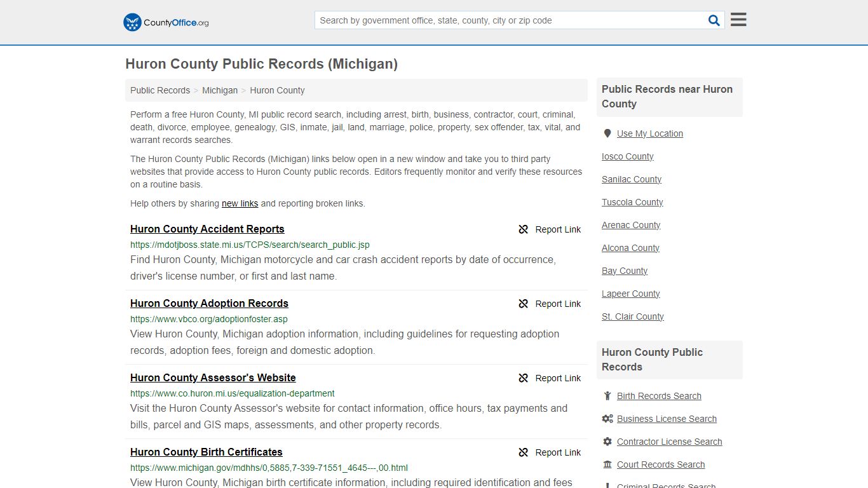Go to Tuscola County records
This screenshot has width=868, height=488.
(632, 202)
